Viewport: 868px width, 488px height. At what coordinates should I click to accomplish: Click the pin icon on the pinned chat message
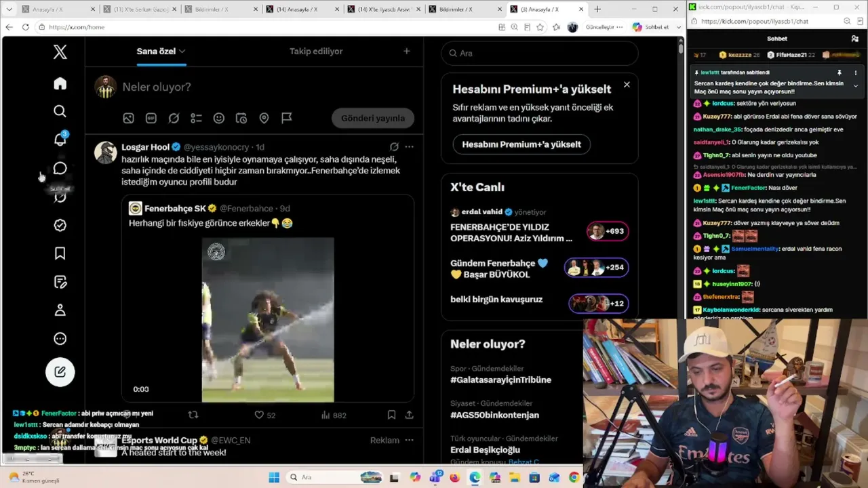(840, 73)
